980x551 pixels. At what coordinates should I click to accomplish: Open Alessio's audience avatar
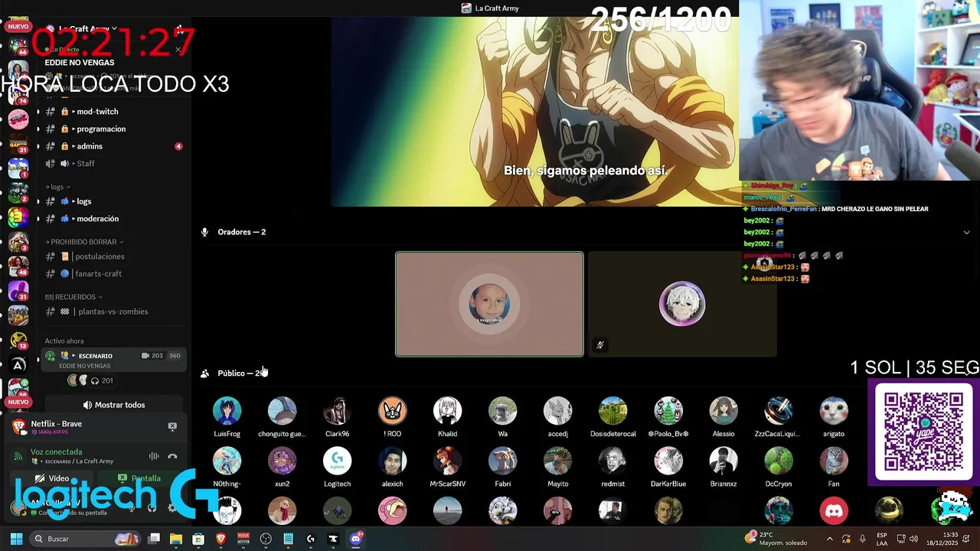click(x=723, y=411)
